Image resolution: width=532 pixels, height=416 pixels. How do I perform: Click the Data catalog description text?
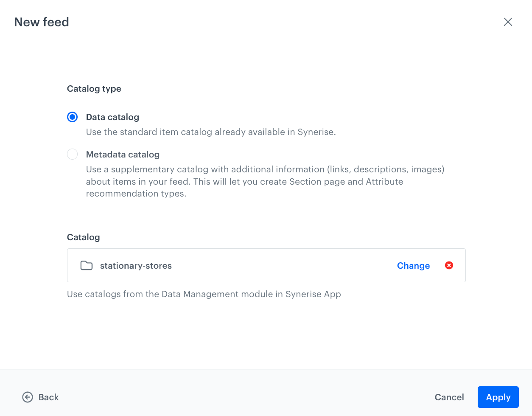pos(211,132)
